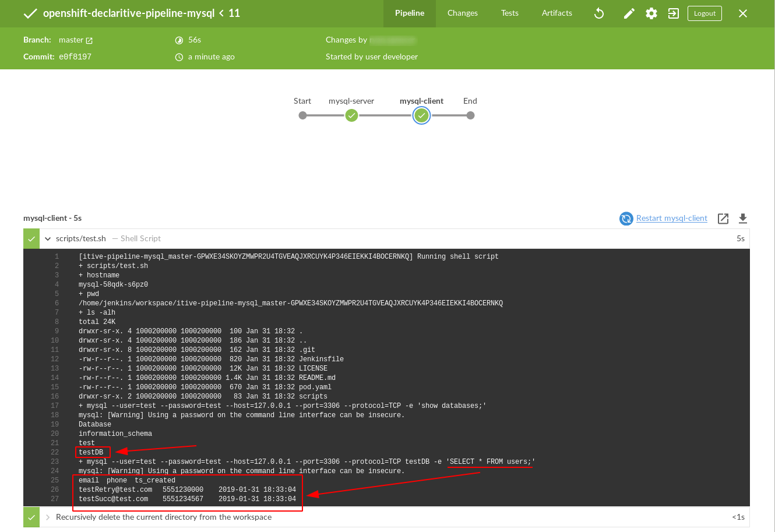Click the restart stage circular icon
This screenshot has width=775, height=532.
pyautogui.click(x=626, y=219)
